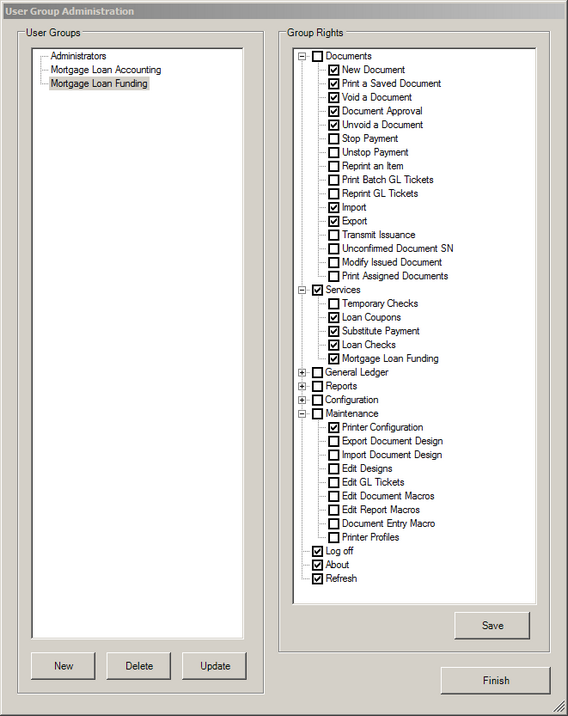This screenshot has width=568, height=716.
Task: Disable the Log off right
Action: [x=317, y=551]
